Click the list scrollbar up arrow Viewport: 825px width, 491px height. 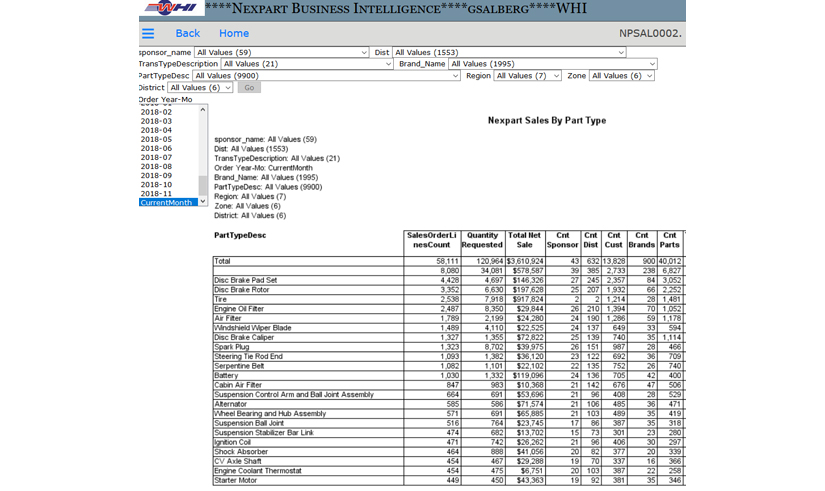point(203,109)
